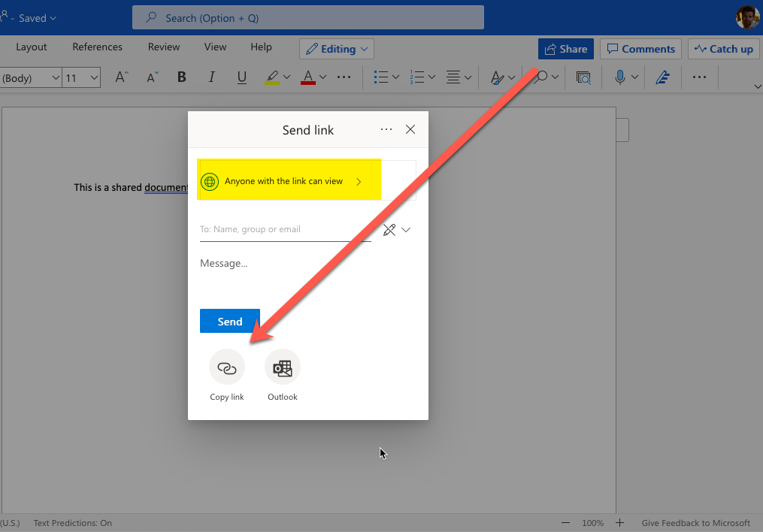Viewport: 763px width, 532px height.
Task: Share the link via Outlook
Action: 283,367
